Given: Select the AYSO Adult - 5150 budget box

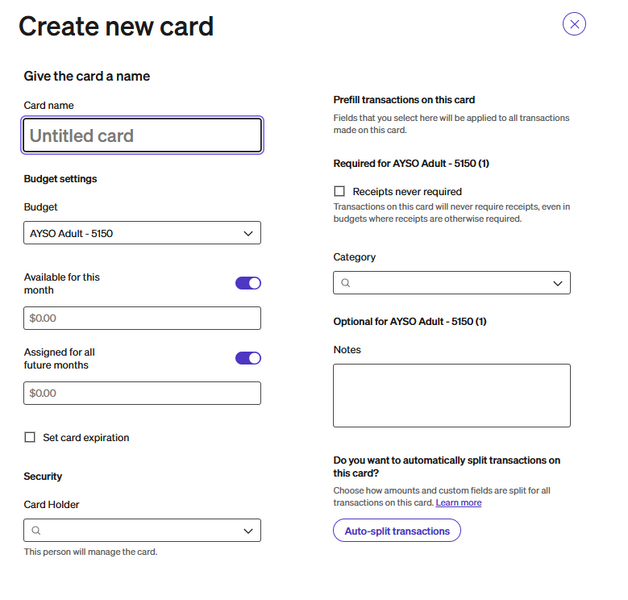Looking at the screenshot, I should pos(130,233).
